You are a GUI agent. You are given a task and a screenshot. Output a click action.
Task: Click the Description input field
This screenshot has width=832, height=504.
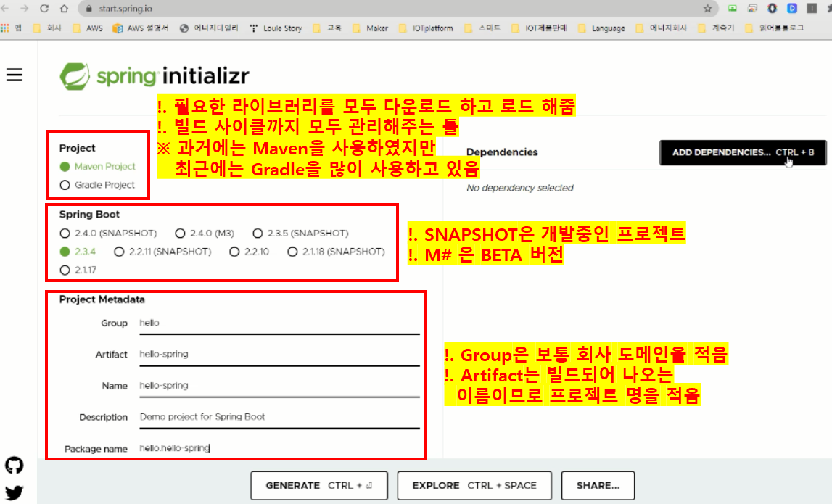click(280, 417)
